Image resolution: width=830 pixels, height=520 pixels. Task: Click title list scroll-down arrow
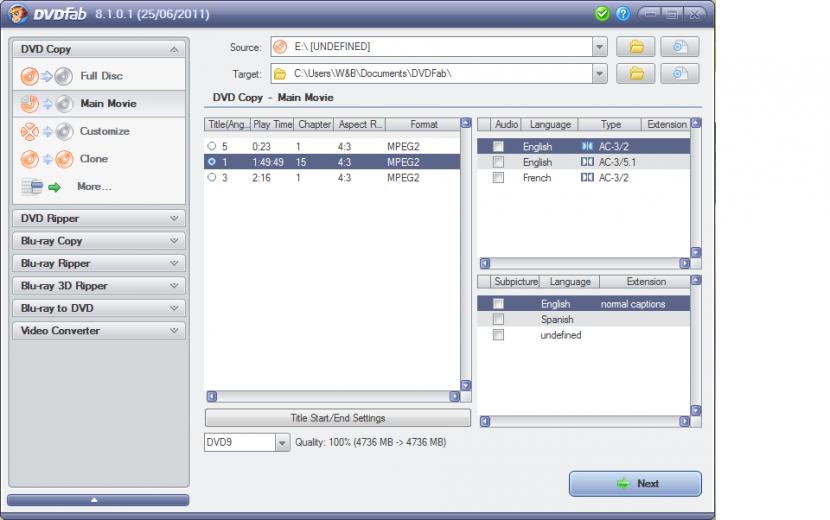466,385
